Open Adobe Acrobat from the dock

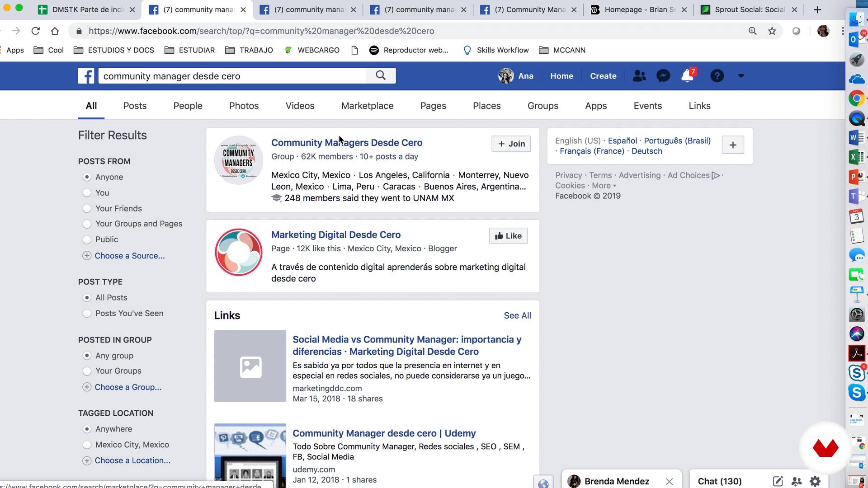(x=856, y=353)
